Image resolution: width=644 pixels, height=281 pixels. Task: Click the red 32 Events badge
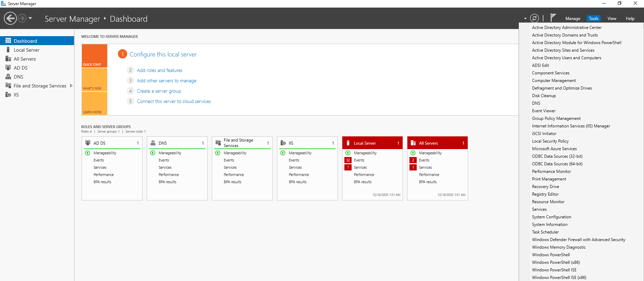click(348, 160)
